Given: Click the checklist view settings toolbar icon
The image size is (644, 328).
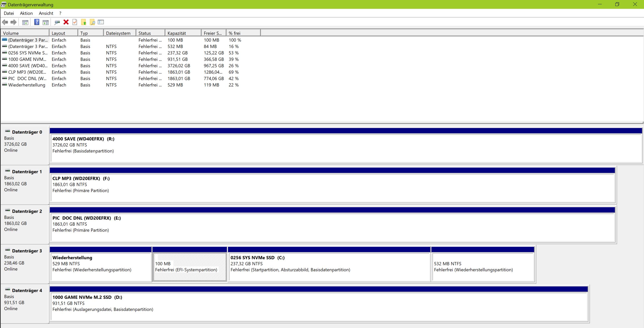Looking at the screenshot, I should [101, 22].
